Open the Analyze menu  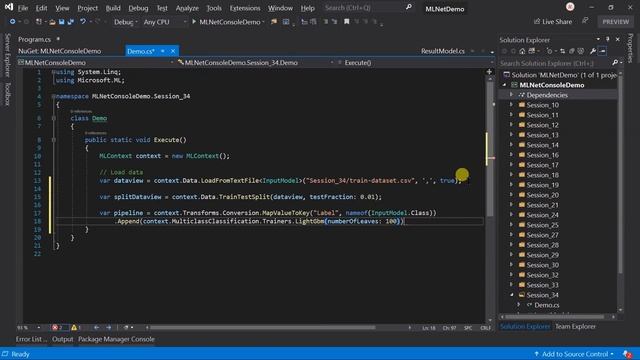187,8
